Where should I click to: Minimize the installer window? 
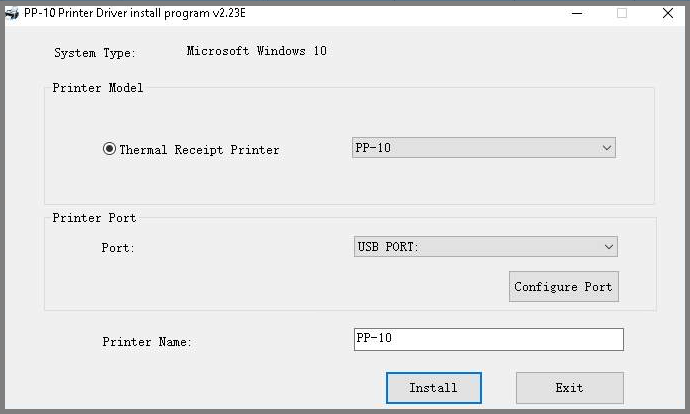click(577, 13)
